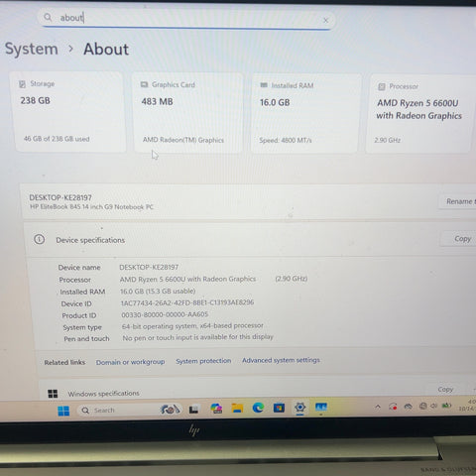The height and width of the screenshot is (476, 476).
Task: Click the Installed RAM chip icon
Action: point(264,85)
